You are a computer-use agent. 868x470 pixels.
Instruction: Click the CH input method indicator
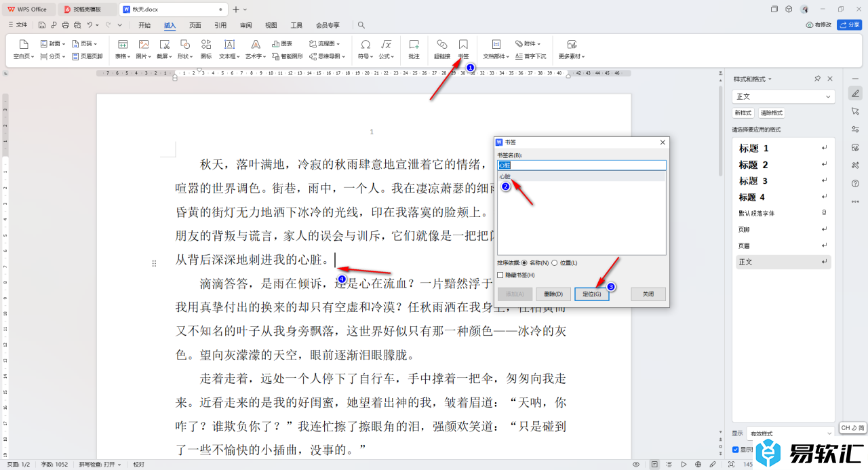tap(852, 428)
